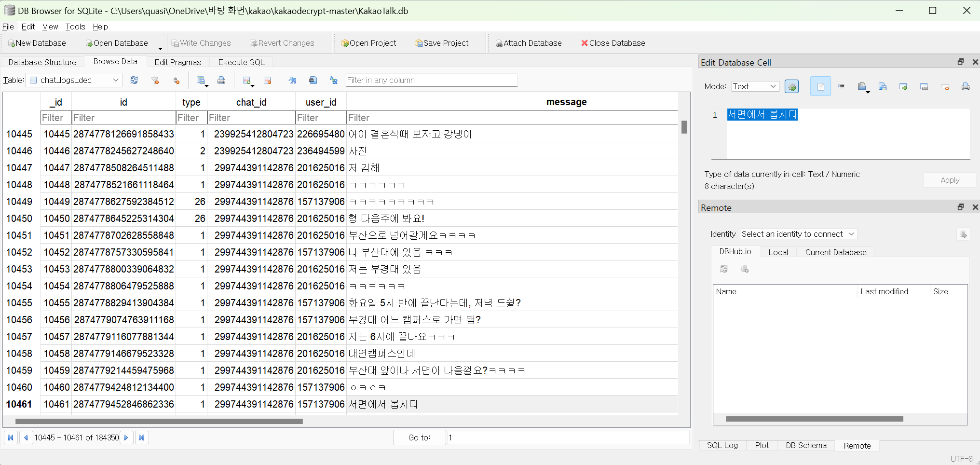Float the Edit Database Cell panel
Screen dimensions: 980x465
click(x=960, y=62)
